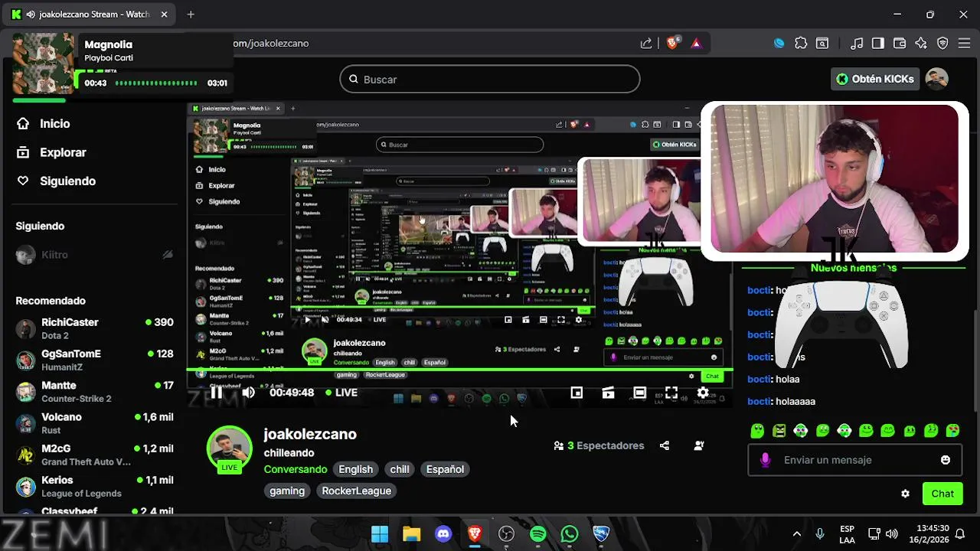Seek in Magnolia media progress bar
Image resolution: width=980 pixels, height=551 pixels.
[x=156, y=83]
